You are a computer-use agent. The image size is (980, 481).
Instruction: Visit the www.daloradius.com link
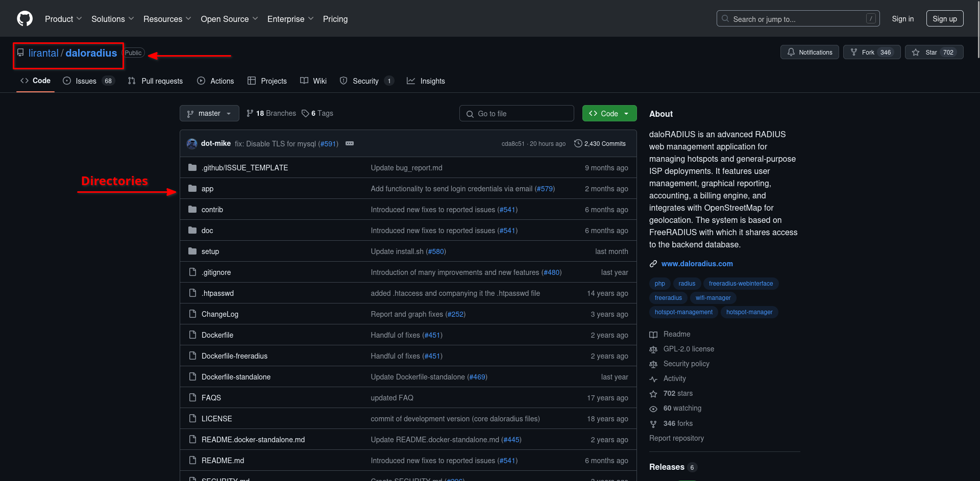[697, 264]
